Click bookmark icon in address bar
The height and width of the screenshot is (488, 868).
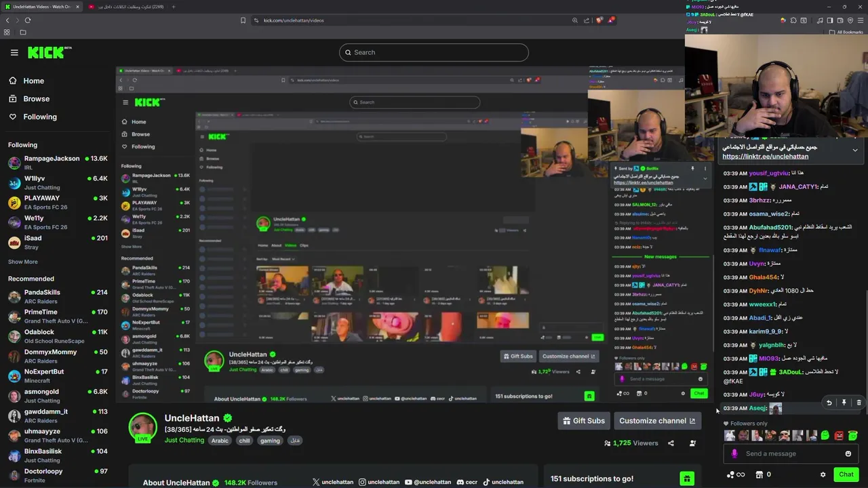[243, 20]
